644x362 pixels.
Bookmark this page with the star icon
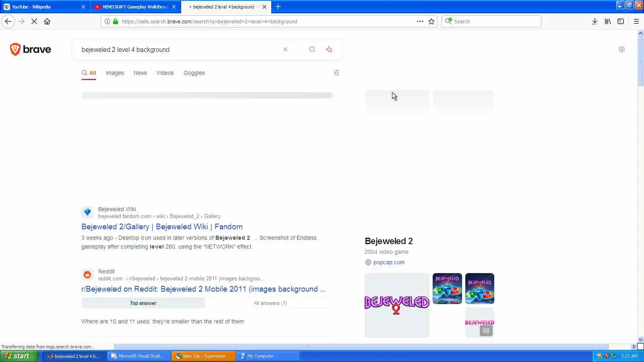tap(431, 21)
